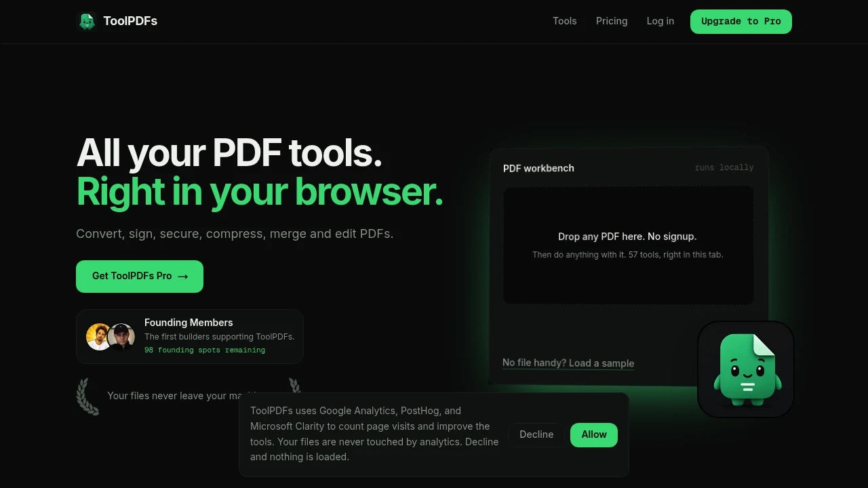Click the 'runs locally' label
The height and width of the screenshot is (488, 868).
(724, 167)
